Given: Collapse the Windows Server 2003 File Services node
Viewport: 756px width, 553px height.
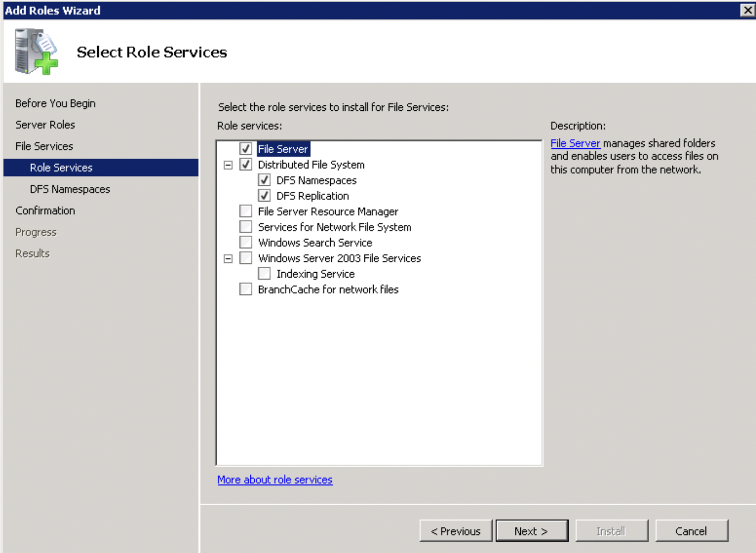Looking at the screenshot, I should (x=228, y=259).
